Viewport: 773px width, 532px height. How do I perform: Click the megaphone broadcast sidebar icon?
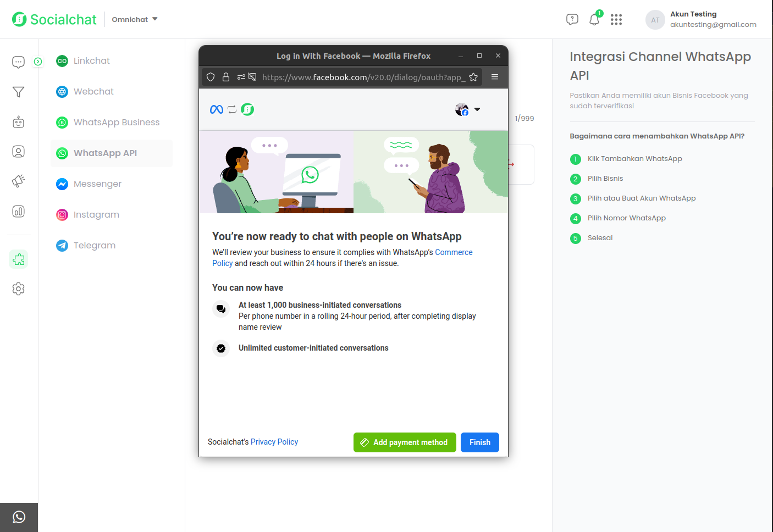point(18,181)
